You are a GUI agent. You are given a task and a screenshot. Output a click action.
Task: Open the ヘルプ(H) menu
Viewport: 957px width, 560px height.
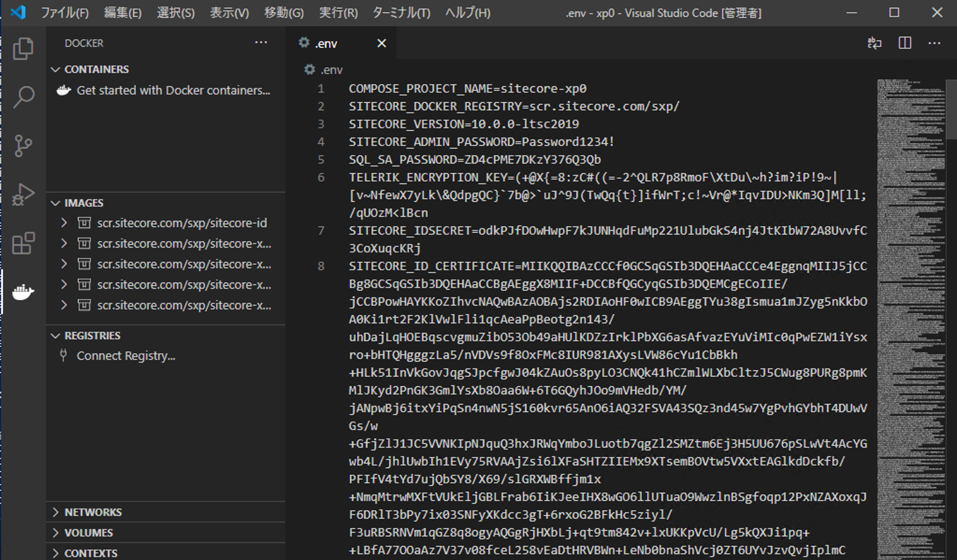[x=468, y=13]
